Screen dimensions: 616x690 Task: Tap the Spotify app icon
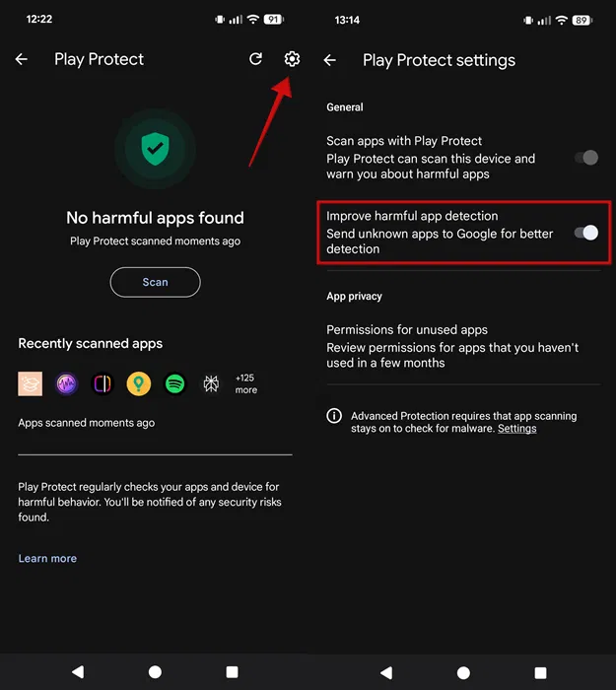click(174, 383)
